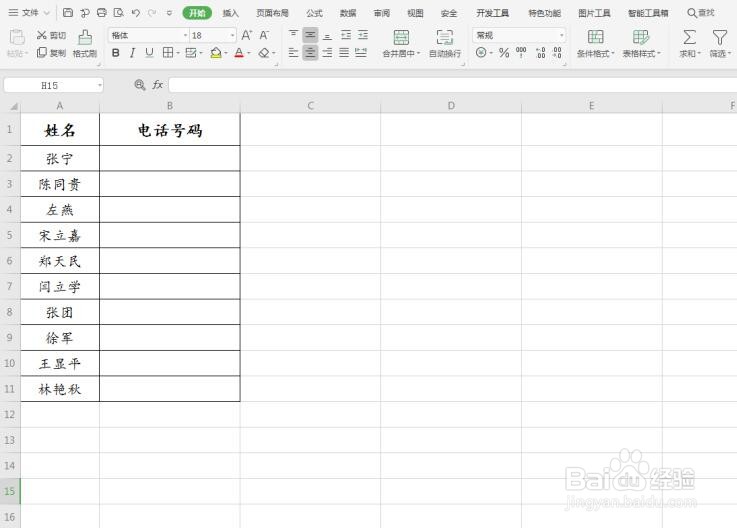Click the 查找 search button
Viewport: 737px width, 528px height.
tap(701, 13)
